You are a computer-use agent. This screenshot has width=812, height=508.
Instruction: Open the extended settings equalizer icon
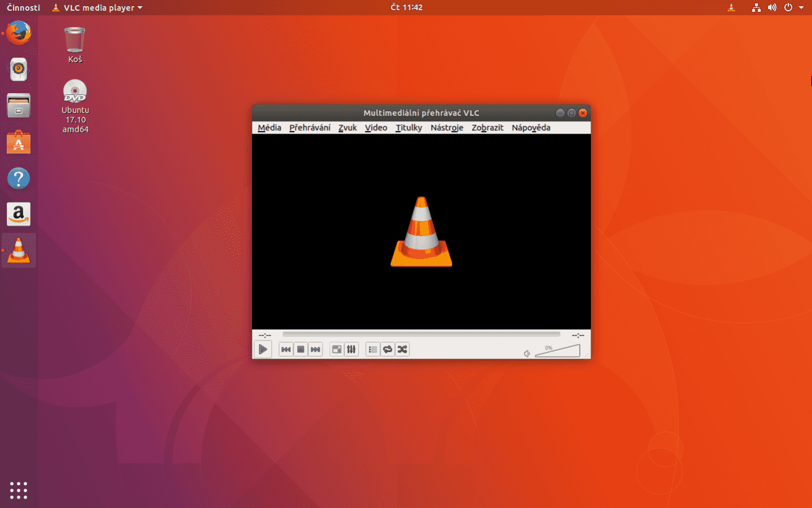pos(351,349)
